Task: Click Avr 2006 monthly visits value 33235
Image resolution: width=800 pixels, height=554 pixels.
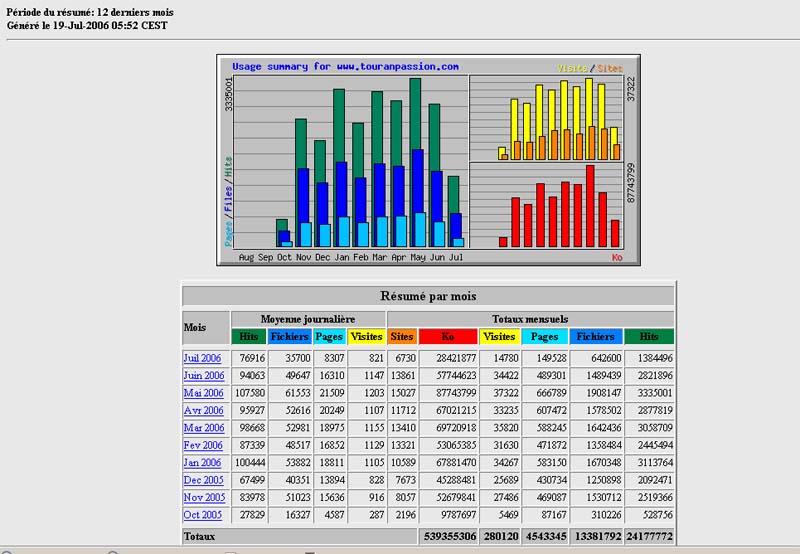Action: point(506,410)
